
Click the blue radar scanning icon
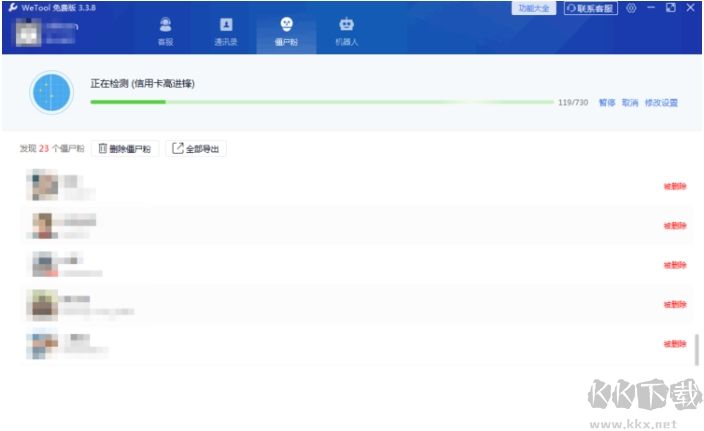click(x=52, y=92)
